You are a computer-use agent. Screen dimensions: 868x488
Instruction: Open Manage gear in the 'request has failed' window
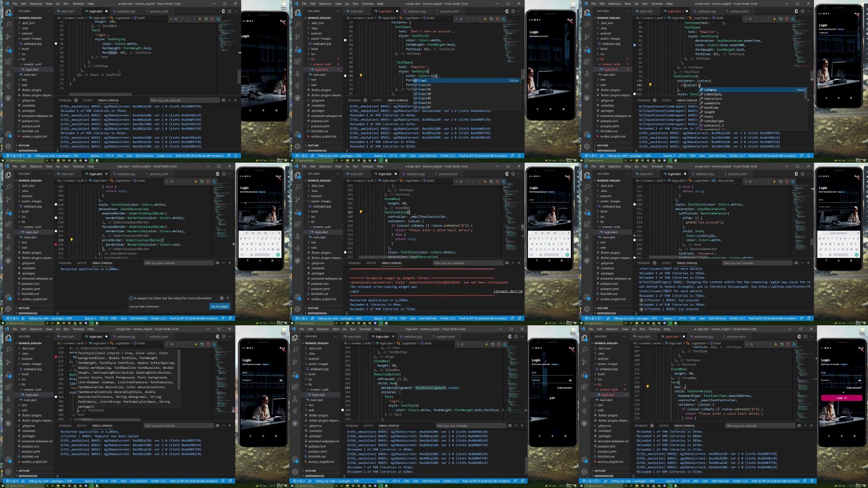[8, 309]
